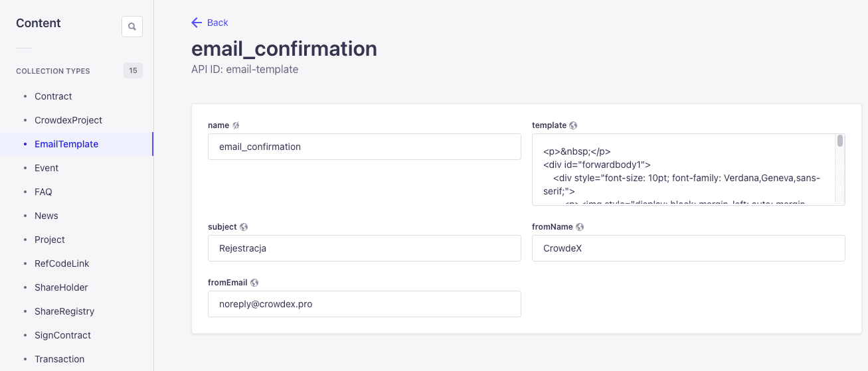The width and height of the screenshot is (868, 371).
Task: Focus the name input field
Action: click(364, 147)
